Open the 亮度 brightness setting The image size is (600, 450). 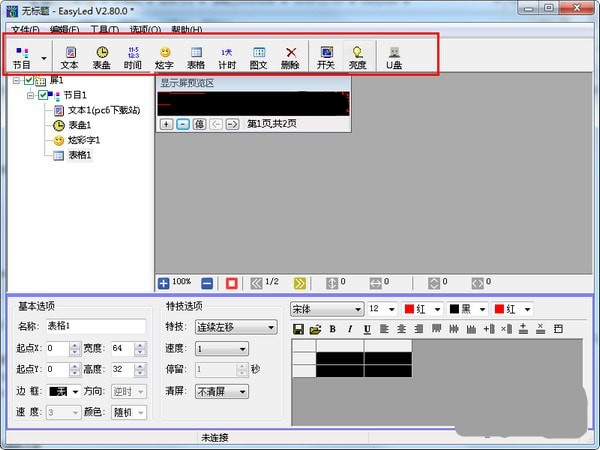(x=357, y=57)
